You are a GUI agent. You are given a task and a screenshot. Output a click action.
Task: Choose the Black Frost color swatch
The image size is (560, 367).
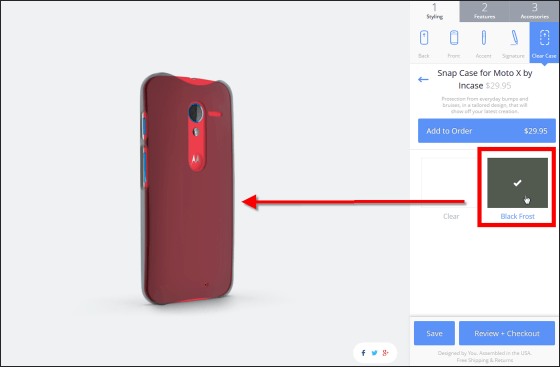pos(518,183)
